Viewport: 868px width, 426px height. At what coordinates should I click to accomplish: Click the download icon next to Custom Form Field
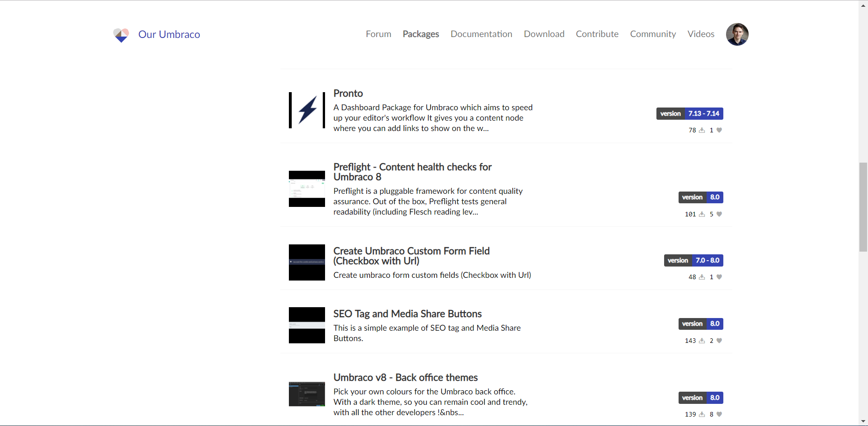(702, 277)
